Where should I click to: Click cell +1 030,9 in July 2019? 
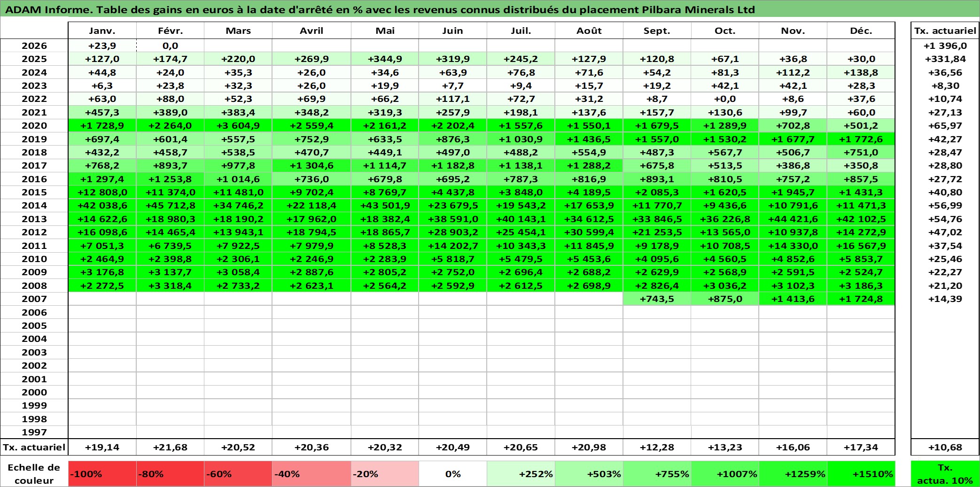521,139
